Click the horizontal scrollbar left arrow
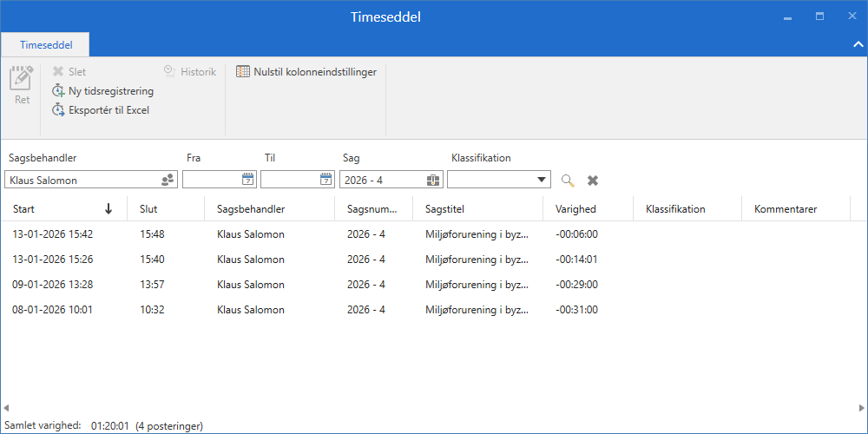This screenshot has height=434, width=868. (5, 408)
